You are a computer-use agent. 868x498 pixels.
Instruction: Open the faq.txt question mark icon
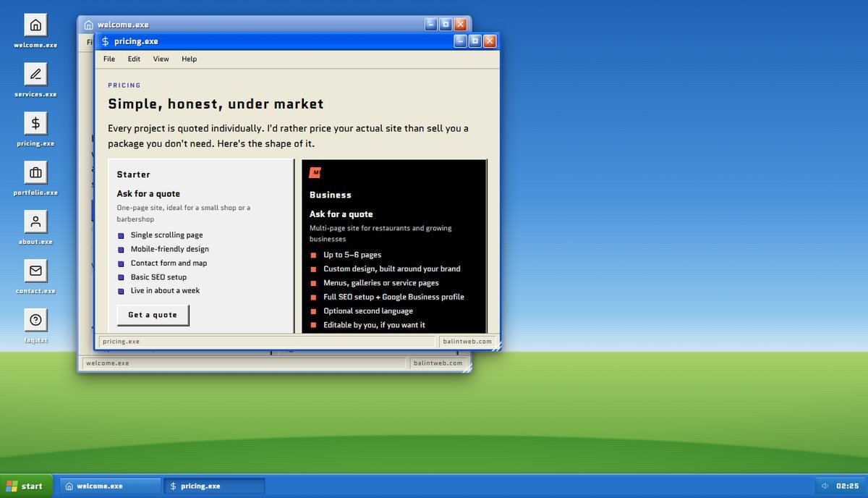point(35,326)
